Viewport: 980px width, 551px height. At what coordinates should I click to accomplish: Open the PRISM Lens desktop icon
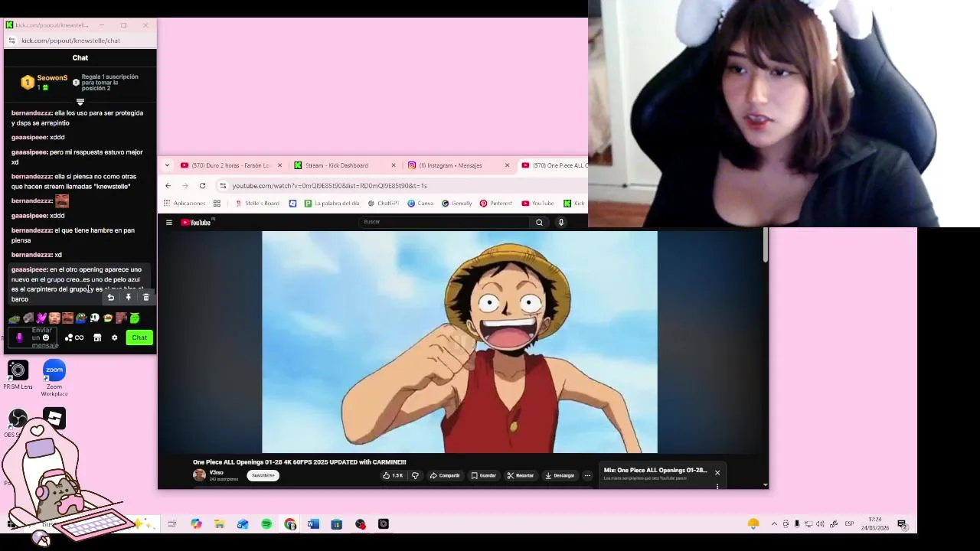(18, 374)
